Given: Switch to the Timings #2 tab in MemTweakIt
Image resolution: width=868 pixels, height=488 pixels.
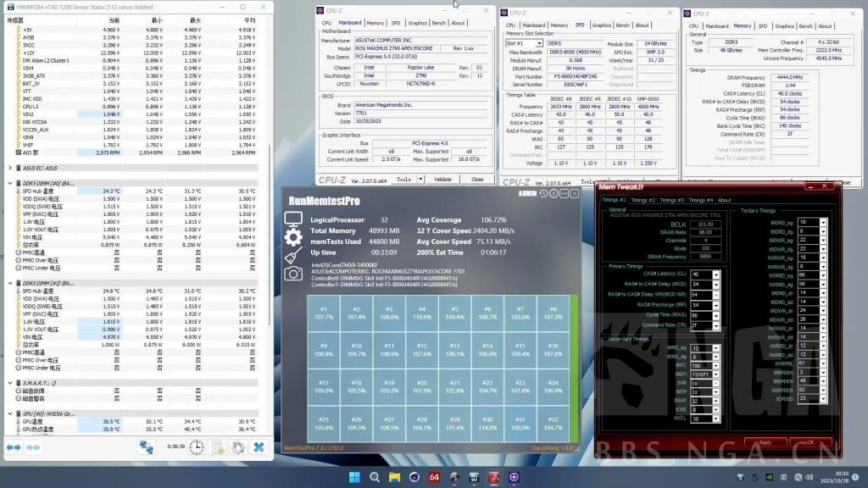Looking at the screenshot, I should (643, 200).
